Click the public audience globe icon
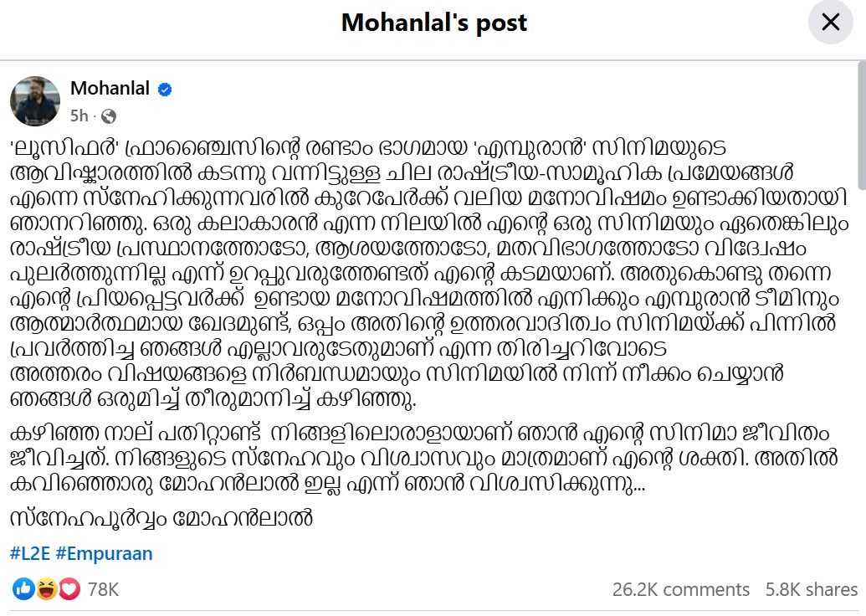The image size is (866, 616). 109,116
